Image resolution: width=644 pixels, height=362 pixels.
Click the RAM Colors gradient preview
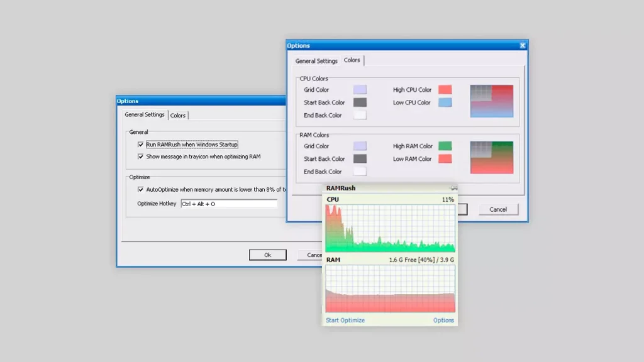[x=492, y=158]
